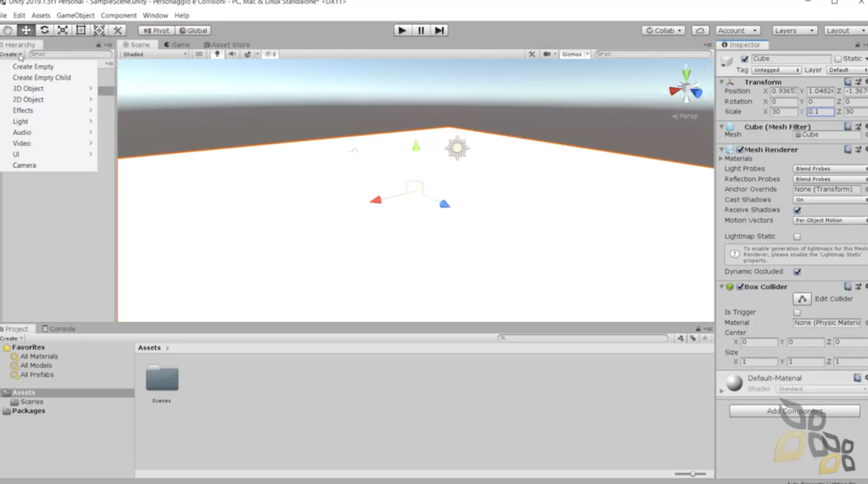Open Box Collider help icon
868x484 pixels.
(x=848, y=287)
